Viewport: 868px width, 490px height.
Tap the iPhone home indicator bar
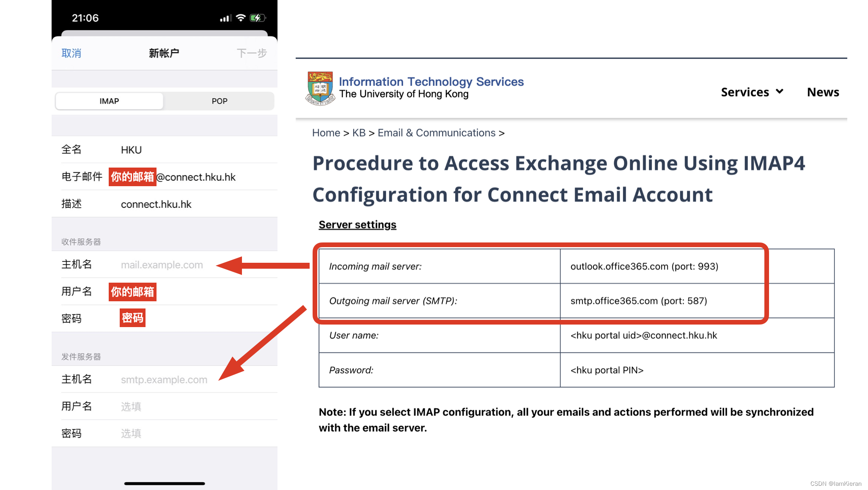[x=165, y=483]
